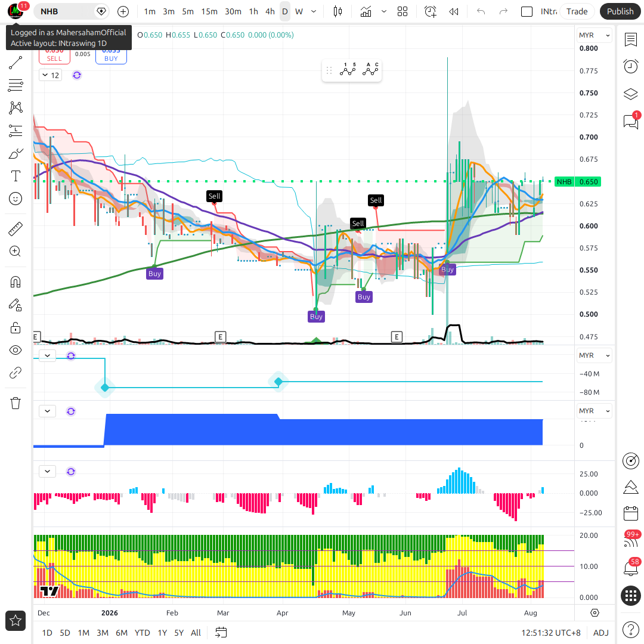The image size is (644, 644).
Task: Expand the timeframe list dropdown arrow
Action: pos(314,11)
